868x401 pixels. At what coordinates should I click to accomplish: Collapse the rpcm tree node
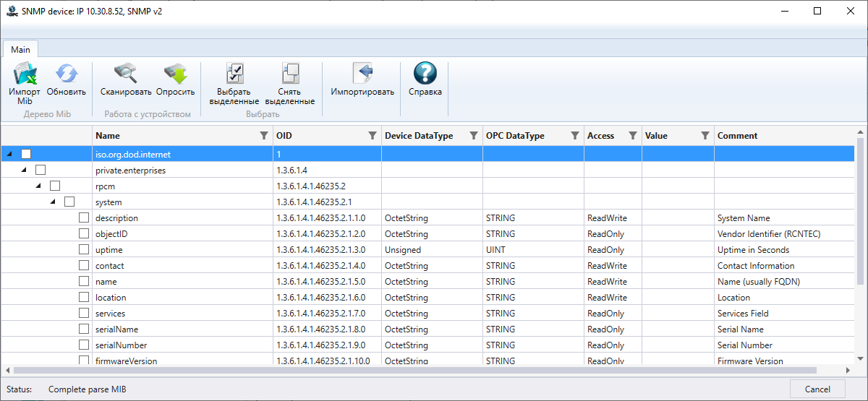click(x=38, y=186)
